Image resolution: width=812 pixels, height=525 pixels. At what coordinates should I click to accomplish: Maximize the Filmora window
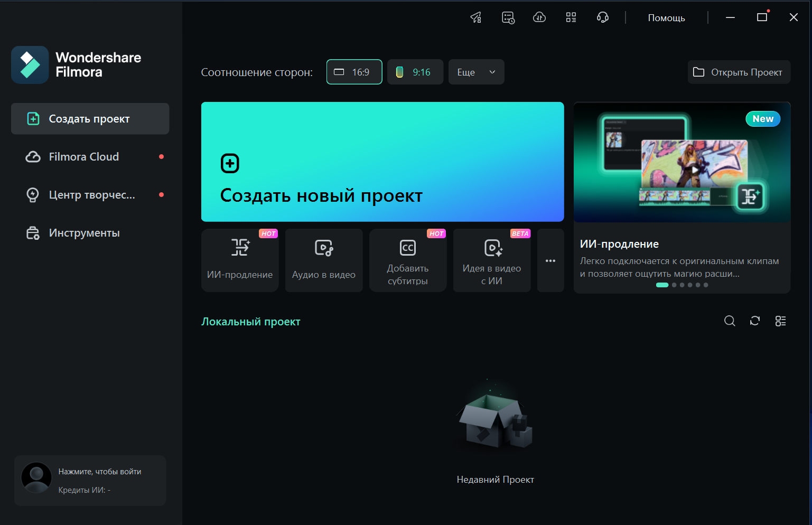coord(762,17)
